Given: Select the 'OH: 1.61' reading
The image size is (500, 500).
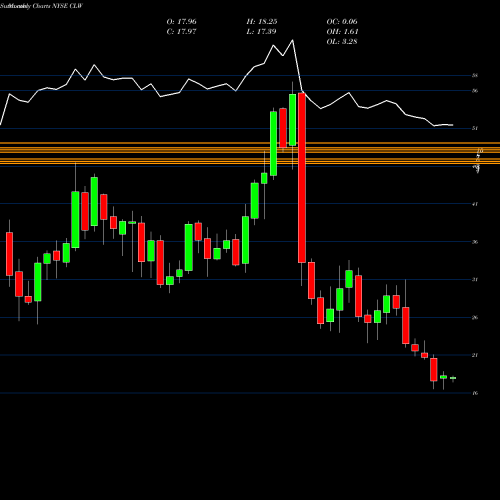Looking at the screenshot, I should click(x=342, y=32).
